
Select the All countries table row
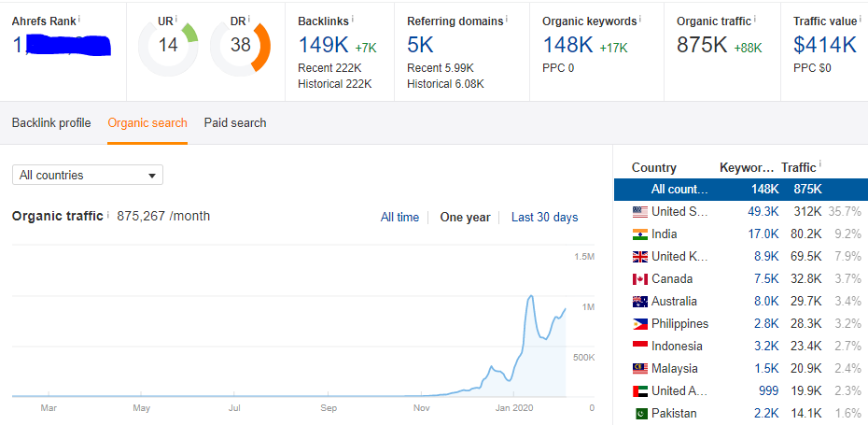[x=741, y=190]
